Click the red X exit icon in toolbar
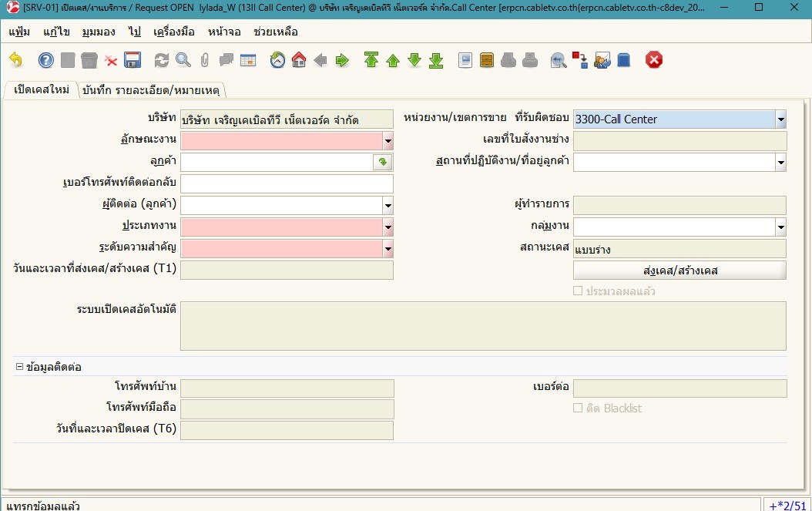812x511 pixels. coord(654,60)
